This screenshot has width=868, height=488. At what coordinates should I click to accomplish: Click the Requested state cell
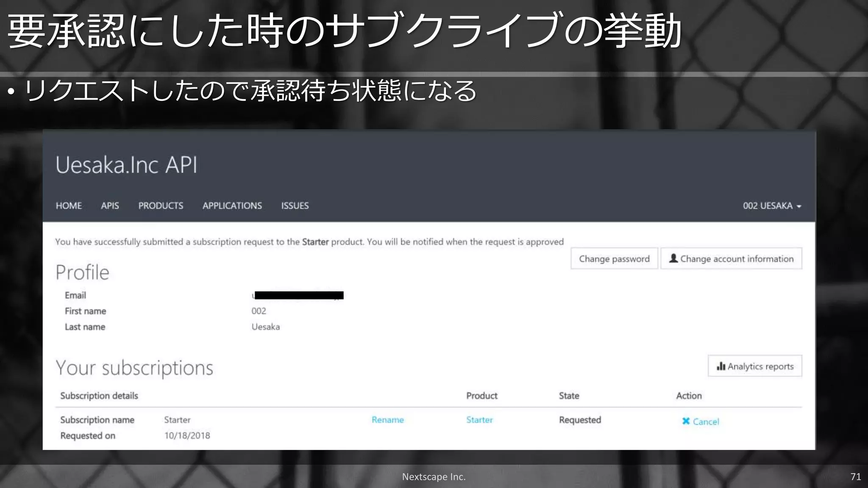click(580, 420)
